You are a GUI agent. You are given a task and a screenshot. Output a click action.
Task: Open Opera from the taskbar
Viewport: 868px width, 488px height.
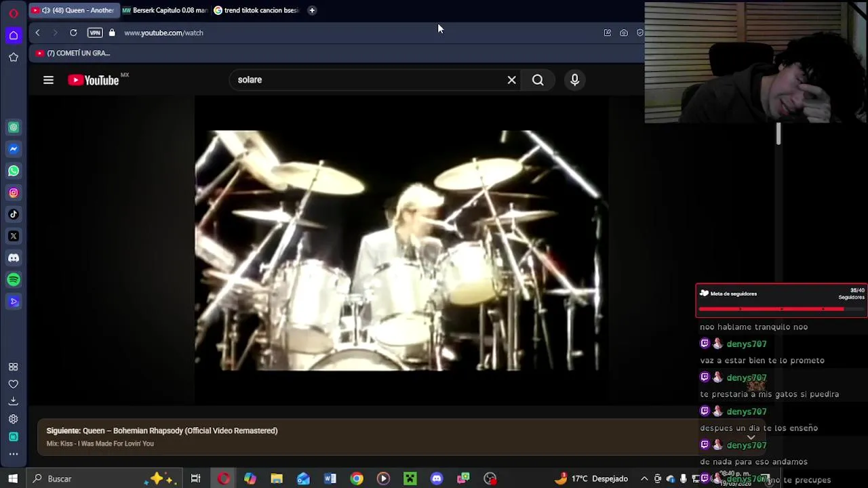tap(223, 479)
